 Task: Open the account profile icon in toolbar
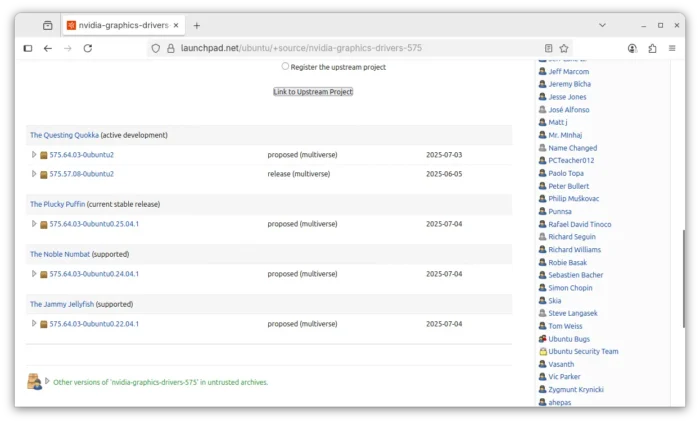[632, 48]
